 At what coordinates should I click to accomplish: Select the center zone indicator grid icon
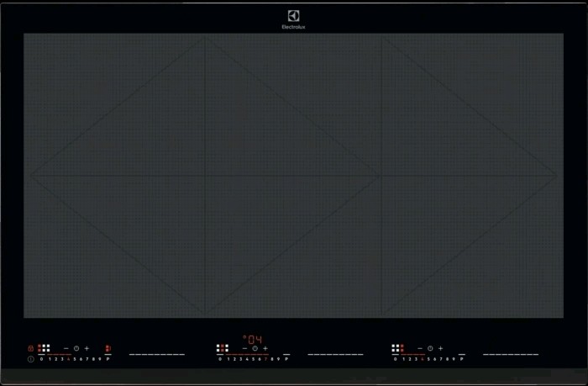223,348
